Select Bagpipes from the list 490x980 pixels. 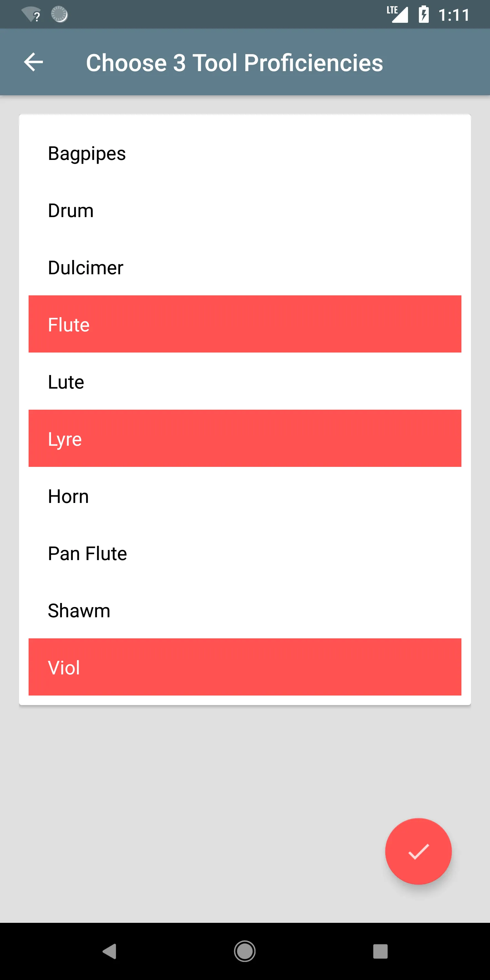coord(245,153)
